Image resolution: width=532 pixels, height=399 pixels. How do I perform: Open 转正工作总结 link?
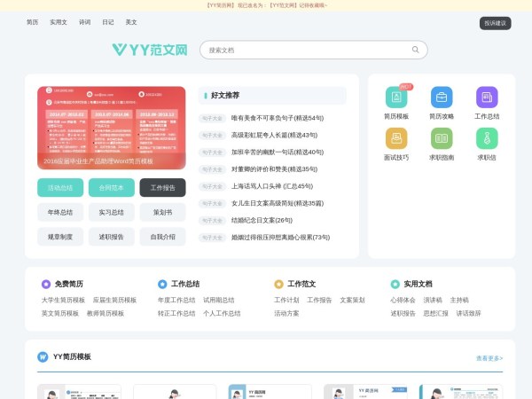pos(176,313)
